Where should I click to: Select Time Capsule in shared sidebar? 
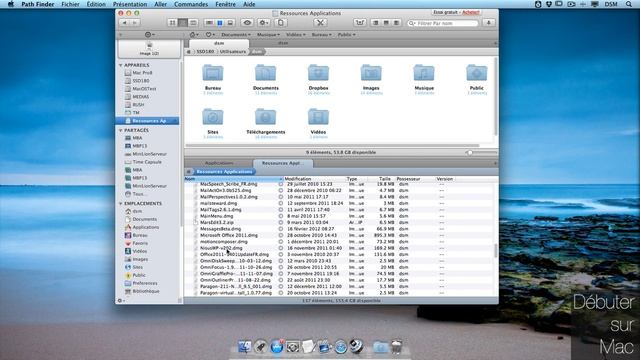point(147,162)
